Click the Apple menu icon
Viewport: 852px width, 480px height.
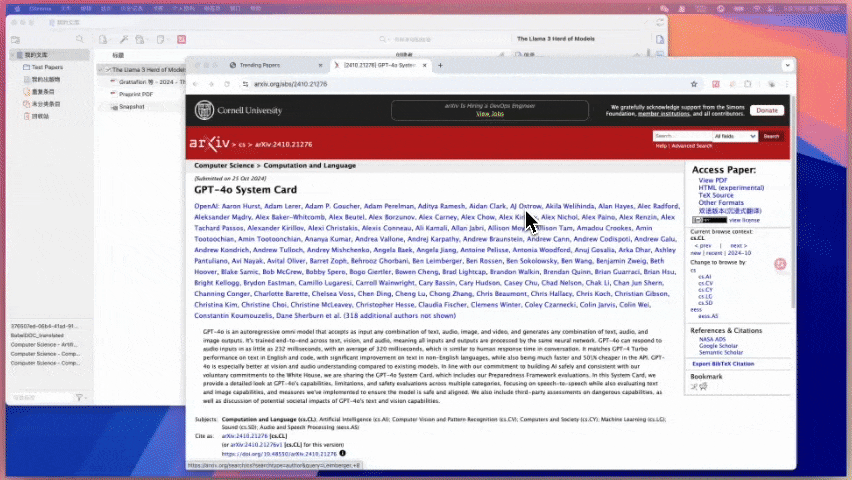17,9
